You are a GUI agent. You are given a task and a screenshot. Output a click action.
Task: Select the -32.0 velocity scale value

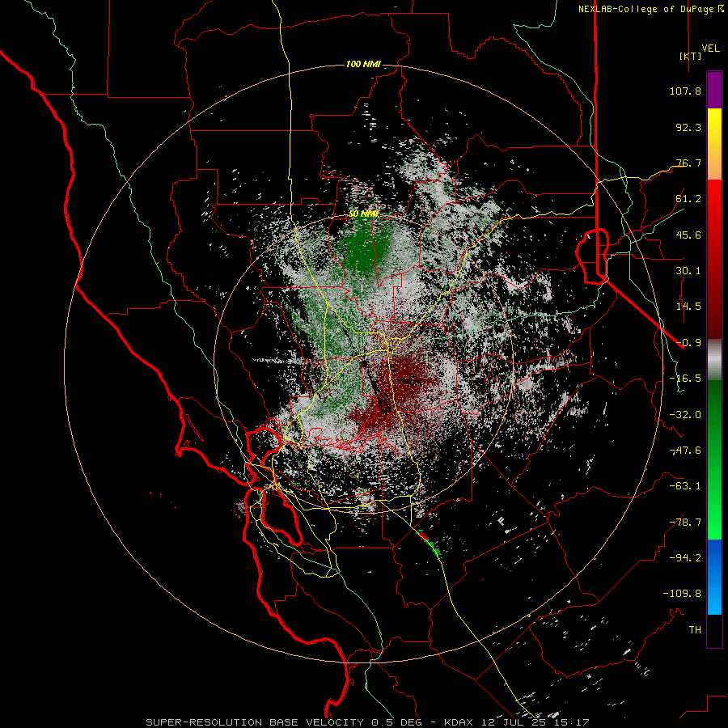click(685, 415)
